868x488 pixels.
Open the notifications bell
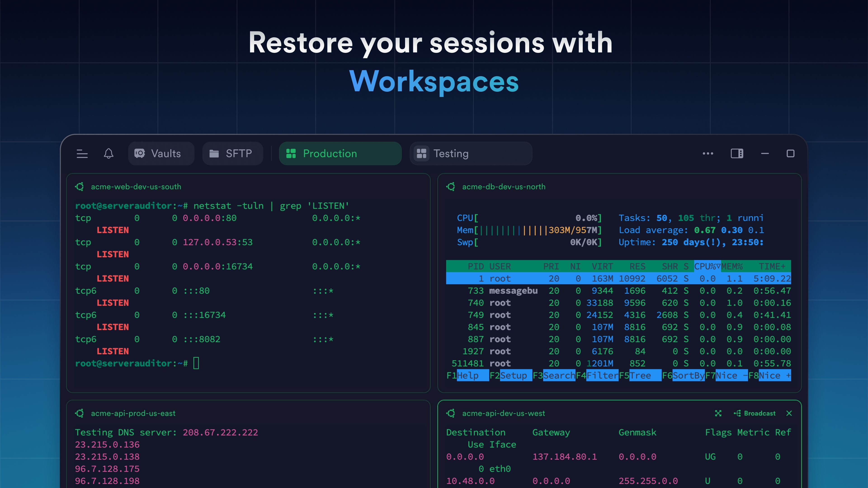coord(108,154)
